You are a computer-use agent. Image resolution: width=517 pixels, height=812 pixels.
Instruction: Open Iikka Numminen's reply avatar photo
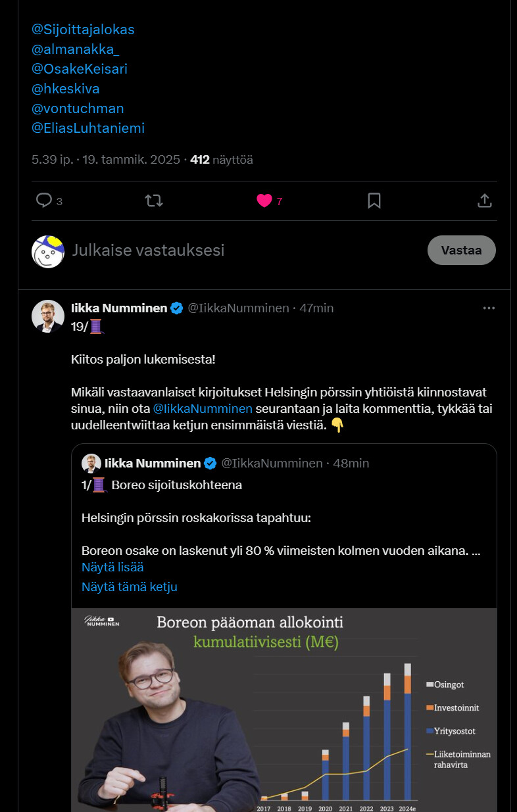point(48,316)
